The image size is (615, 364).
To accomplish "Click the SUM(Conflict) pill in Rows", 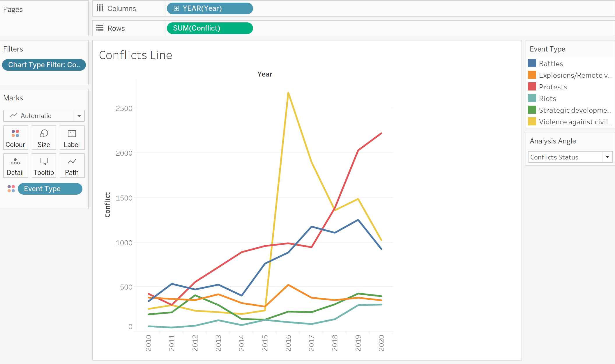I will 210,28.
